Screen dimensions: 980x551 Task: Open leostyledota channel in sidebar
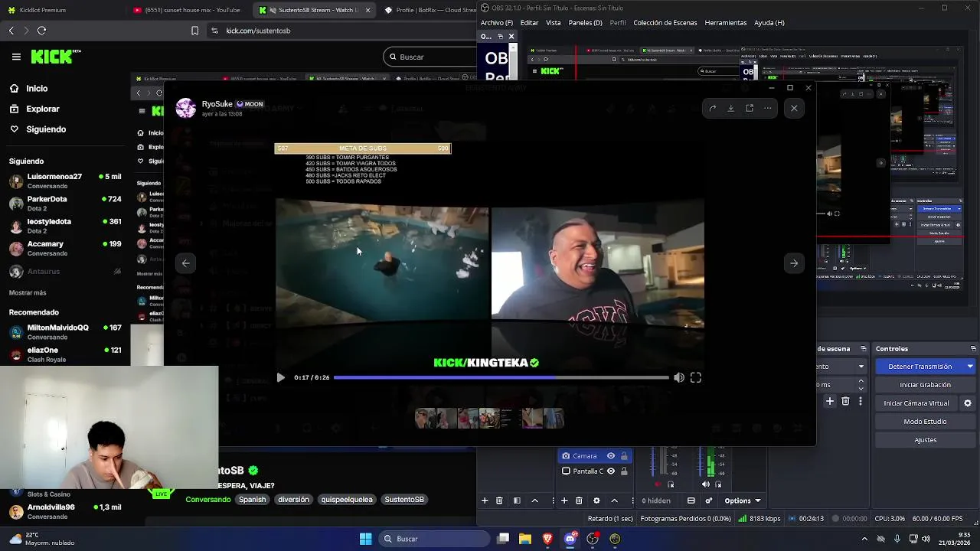(x=65, y=226)
